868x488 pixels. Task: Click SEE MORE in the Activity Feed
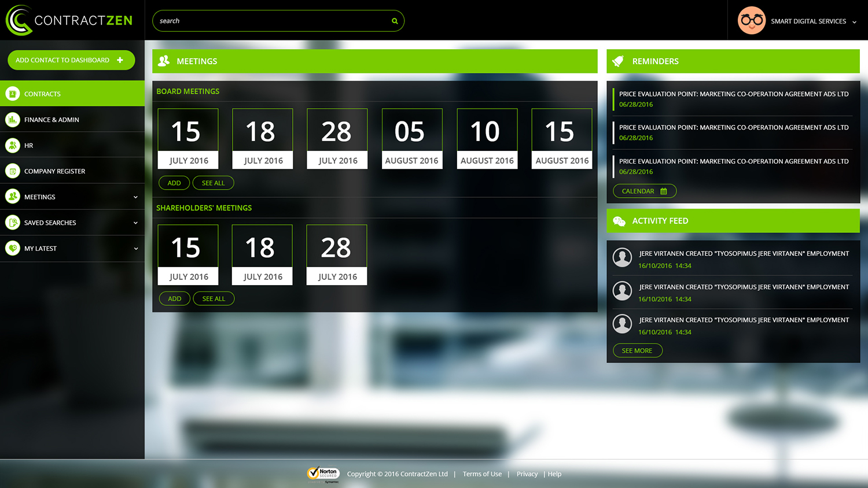click(x=637, y=350)
